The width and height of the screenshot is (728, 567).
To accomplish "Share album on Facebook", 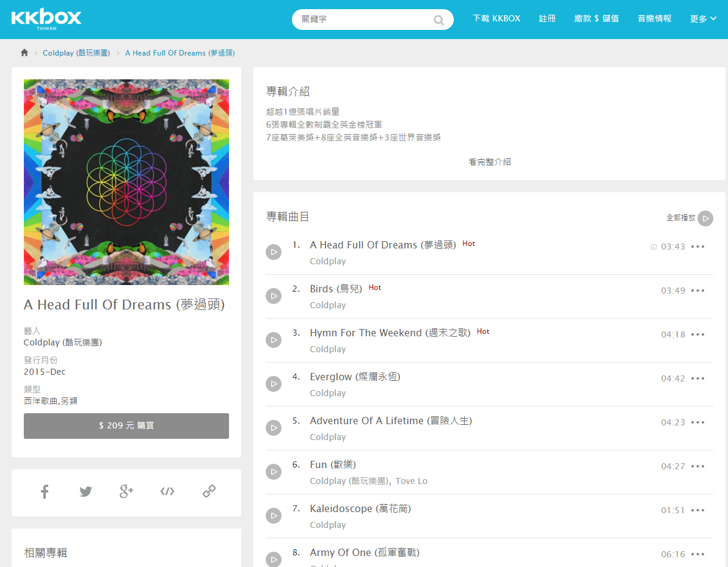I will pos(45,491).
